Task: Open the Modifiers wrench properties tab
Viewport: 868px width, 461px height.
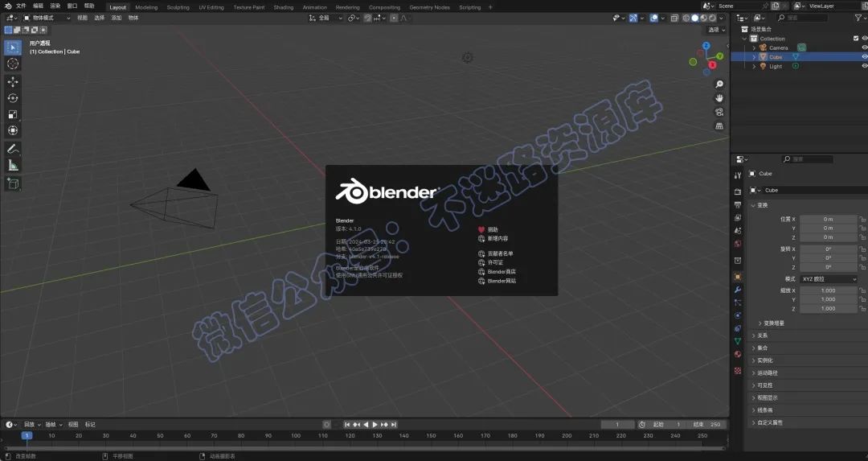Action: click(737, 290)
